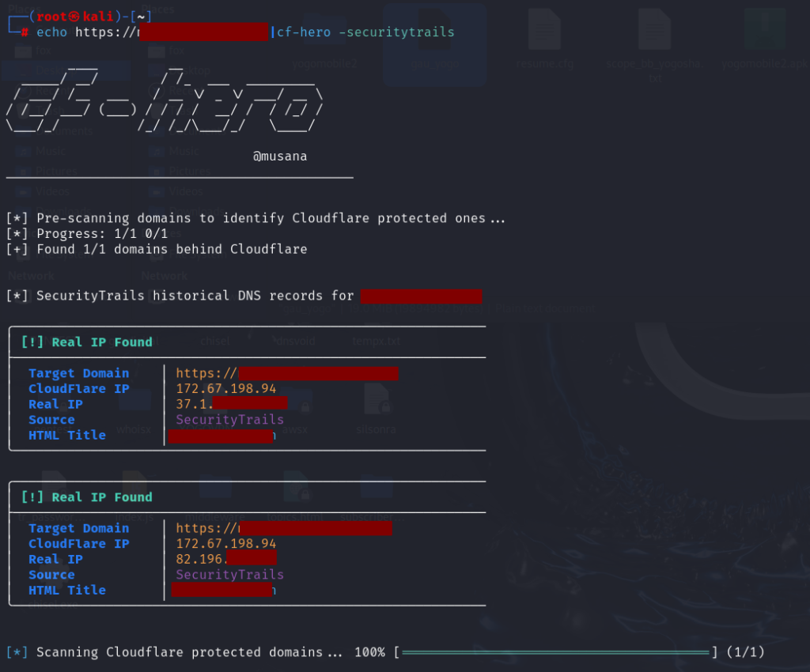Select the scope_bb_yogosha.txt file icon behind terminal

click(x=654, y=31)
